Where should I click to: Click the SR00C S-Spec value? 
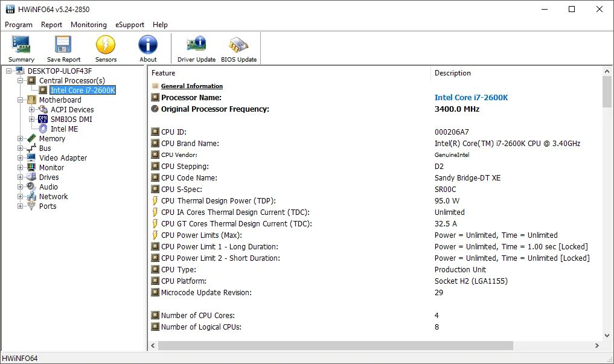click(445, 190)
